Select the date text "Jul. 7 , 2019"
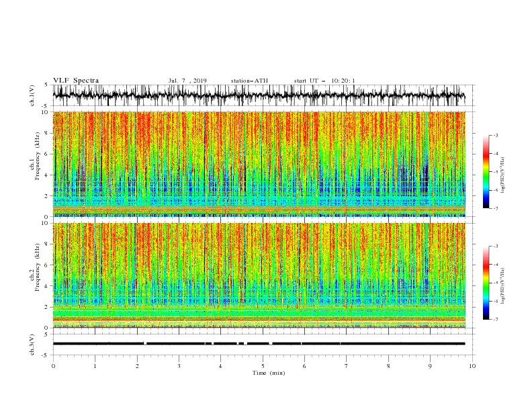 click(x=187, y=81)
